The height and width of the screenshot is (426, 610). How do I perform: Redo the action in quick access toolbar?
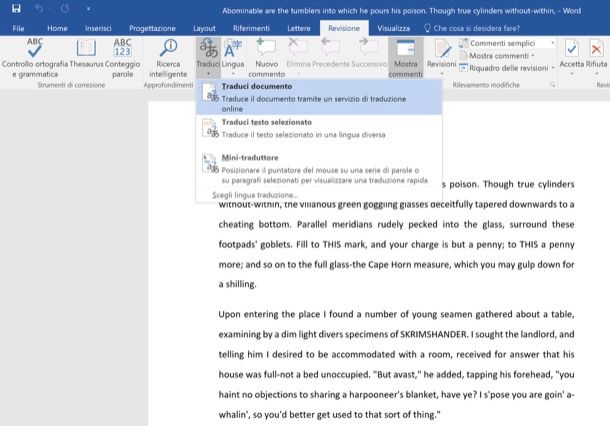(x=65, y=8)
